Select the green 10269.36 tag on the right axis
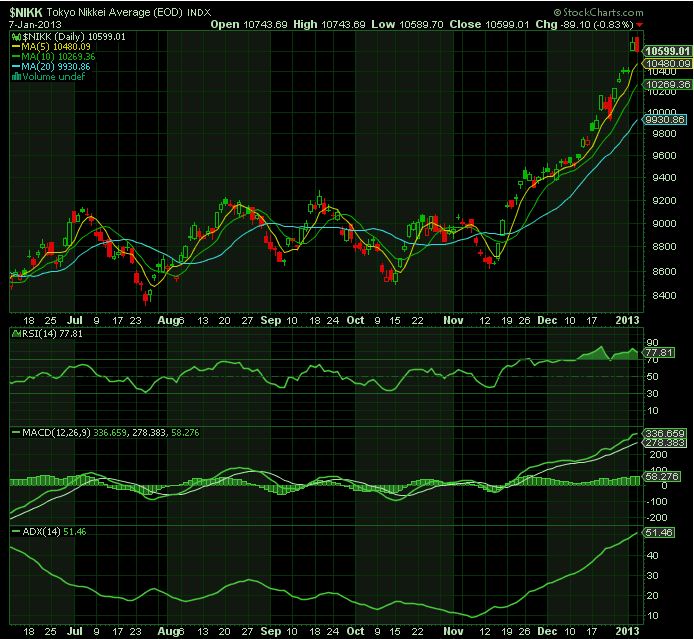This screenshot has height=639, width=694. tap(668, 85)
